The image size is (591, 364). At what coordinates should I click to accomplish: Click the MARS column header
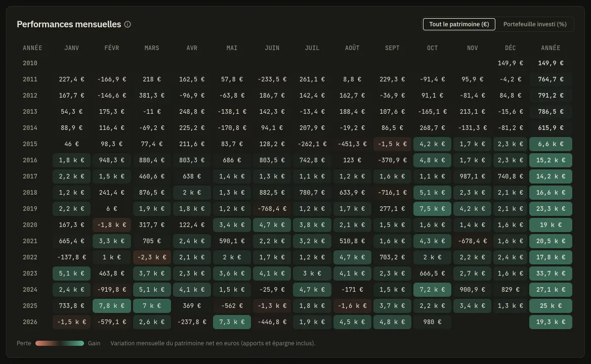click(152, 48)
